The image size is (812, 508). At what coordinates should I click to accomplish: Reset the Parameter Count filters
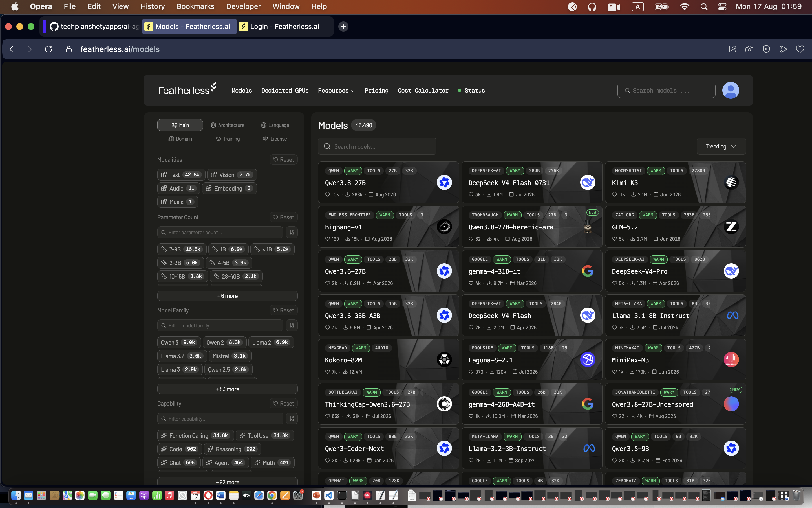tap(284, 217)
